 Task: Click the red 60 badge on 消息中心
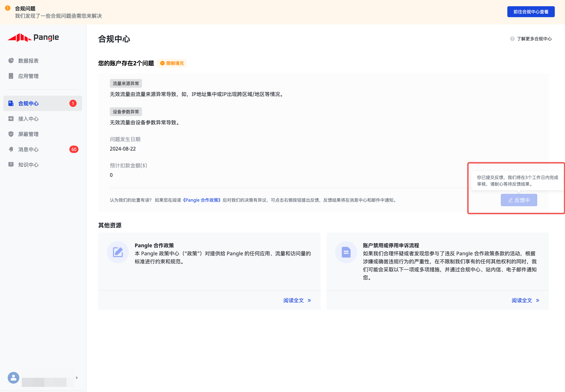coord(74,149)
